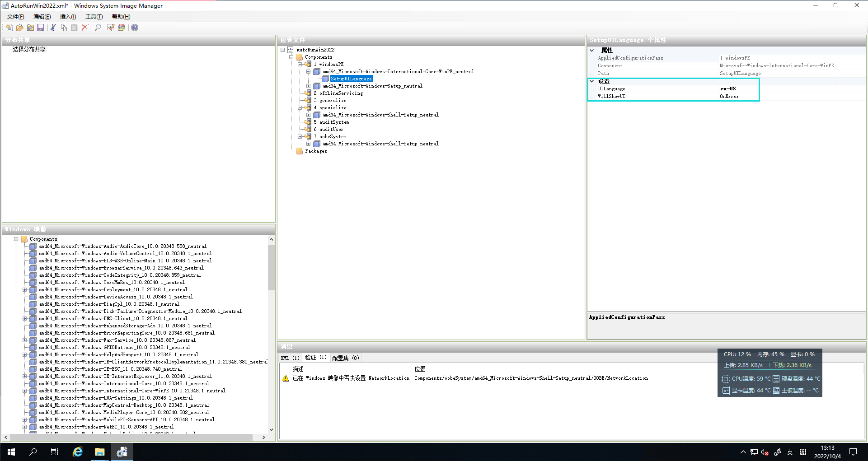This screenshot has height=461, width=868.
Task: Collapse the 1 windowsPE node in the answer file
Action: point(300,64)
